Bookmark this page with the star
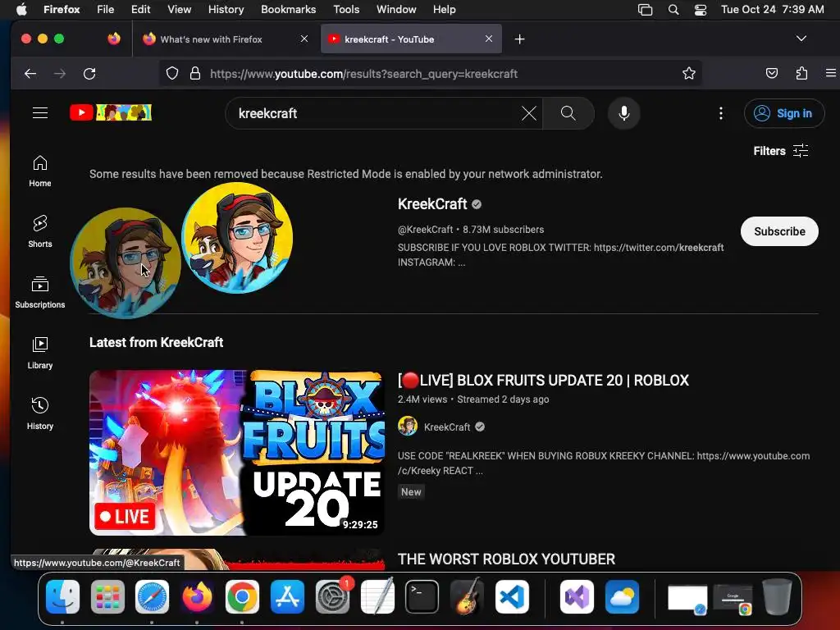Viewport: 840px width, 630px height. tap(689, 73)
